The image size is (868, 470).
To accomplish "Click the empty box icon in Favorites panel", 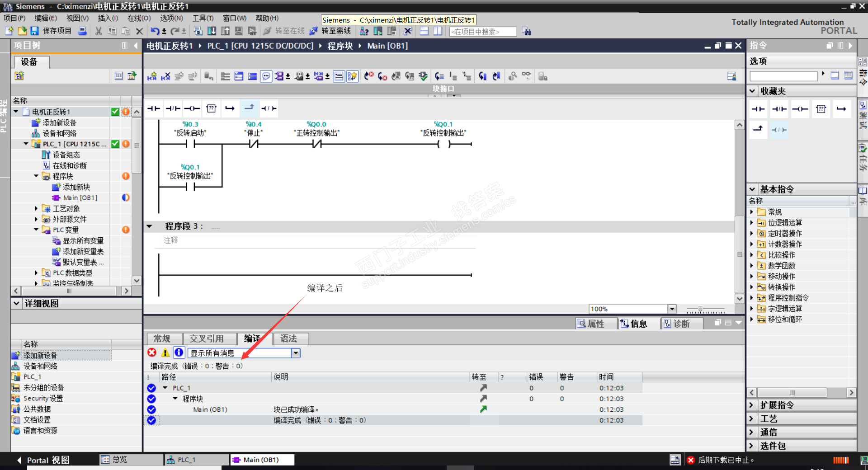I will (821, 109).
